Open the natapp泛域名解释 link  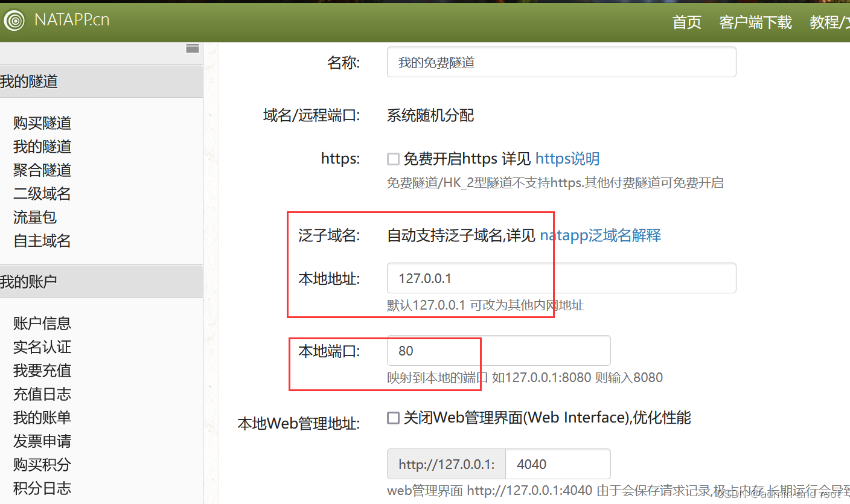point(601,235)
